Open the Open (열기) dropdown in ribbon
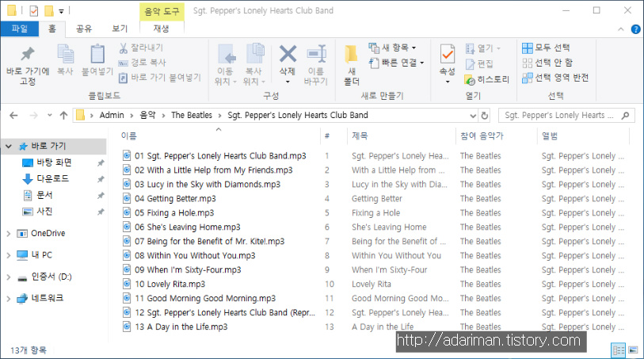The width and height of the screenshot is (644, 359). coord(483,48)
